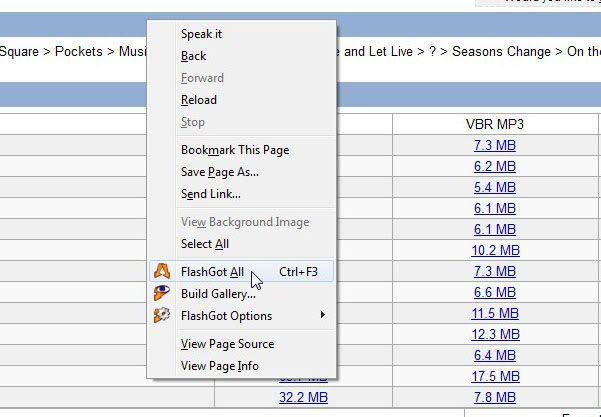This screenshot has height=417, width=601.
Task: Click the FlashGot Options gear icon
Action: [x=161, y=315]
